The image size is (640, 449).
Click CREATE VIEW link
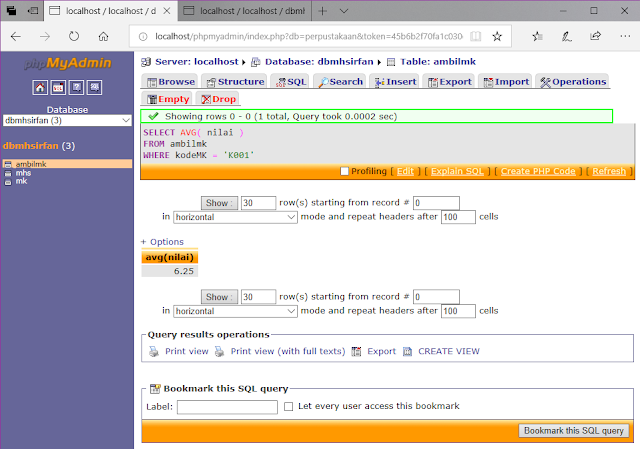449,351
